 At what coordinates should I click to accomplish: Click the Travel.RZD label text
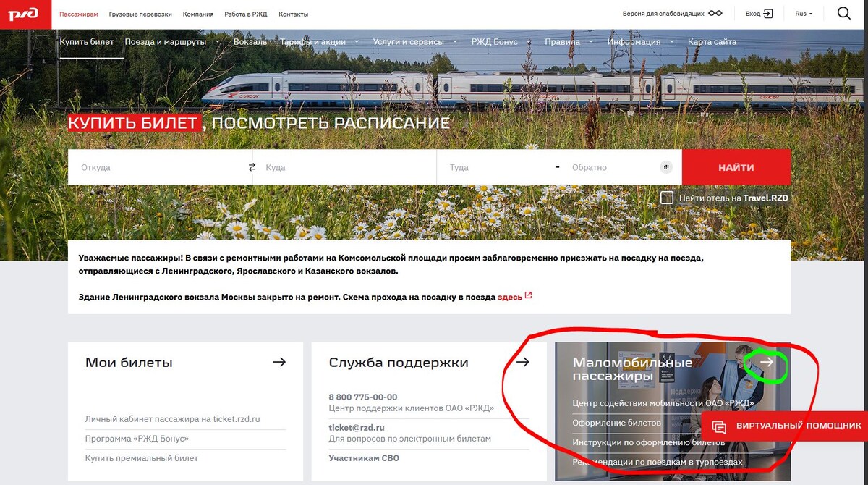(766, 198)
